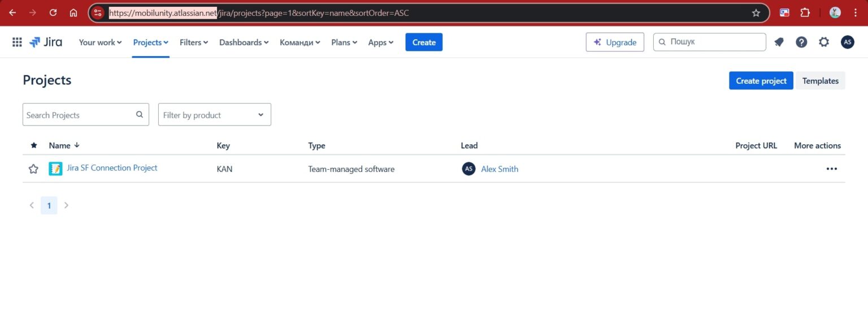Open Alex Smith's profile link
This screenshot has width=868, height=328.
[x=500, y=169]
